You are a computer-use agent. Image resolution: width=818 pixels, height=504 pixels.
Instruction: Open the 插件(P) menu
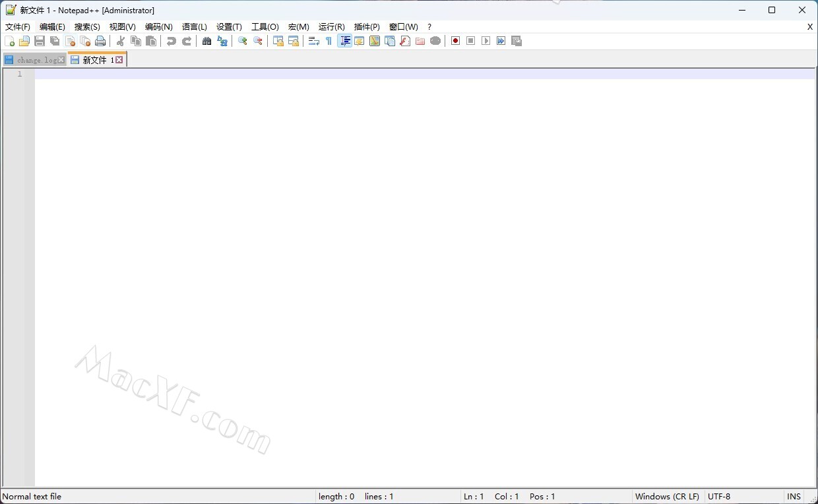[x=367, y=27]
